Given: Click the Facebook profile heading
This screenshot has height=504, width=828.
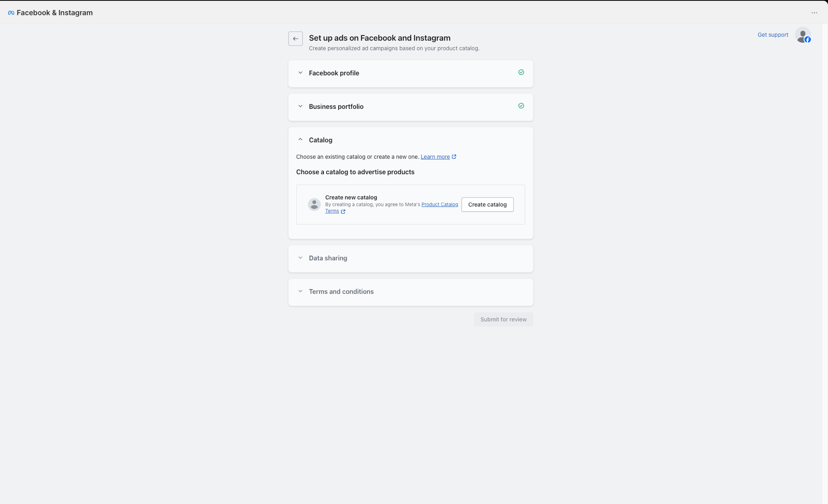Looking at the screenshot, I should click(334, 73).
